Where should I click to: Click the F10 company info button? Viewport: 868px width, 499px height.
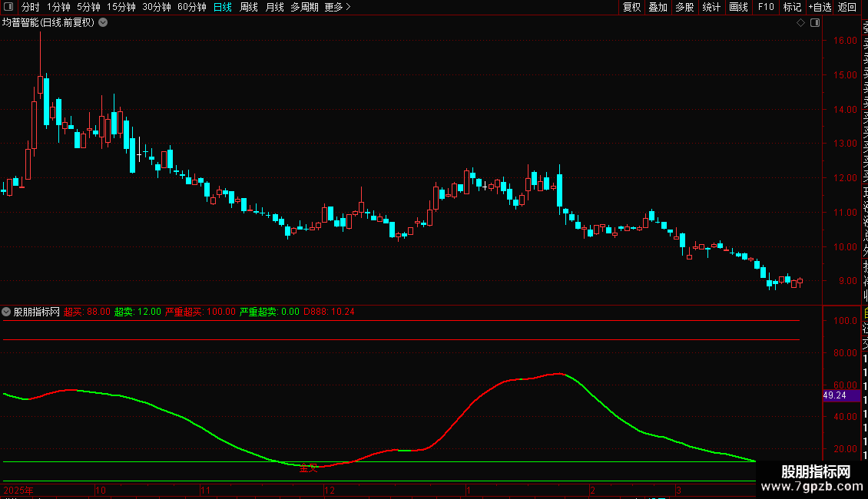click(766, 7)
